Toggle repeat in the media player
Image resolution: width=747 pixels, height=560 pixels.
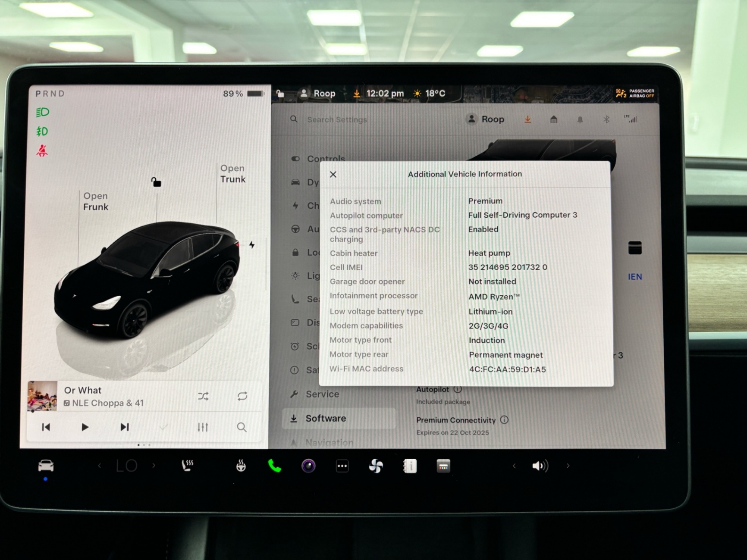(242, 396)
